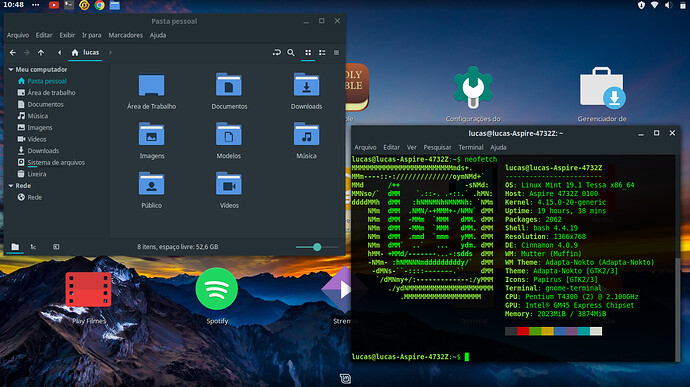Click the lucas path bar button
This screenshot has height=387, width=690.
(x=85, y=52)
